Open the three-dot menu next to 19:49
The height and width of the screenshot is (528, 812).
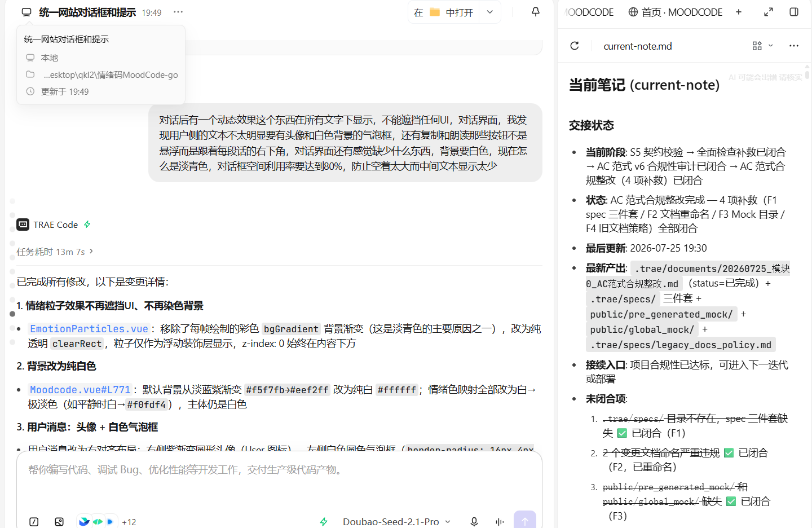tap(178, 12)
